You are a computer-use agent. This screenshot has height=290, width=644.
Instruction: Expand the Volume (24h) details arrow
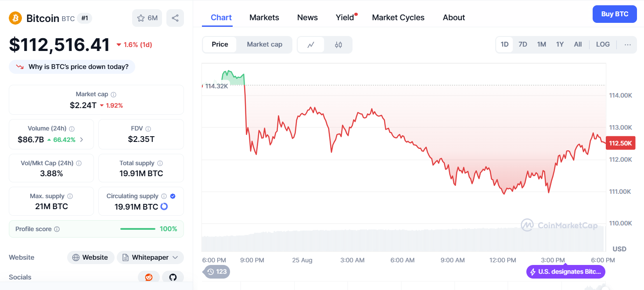coord(81,139)
